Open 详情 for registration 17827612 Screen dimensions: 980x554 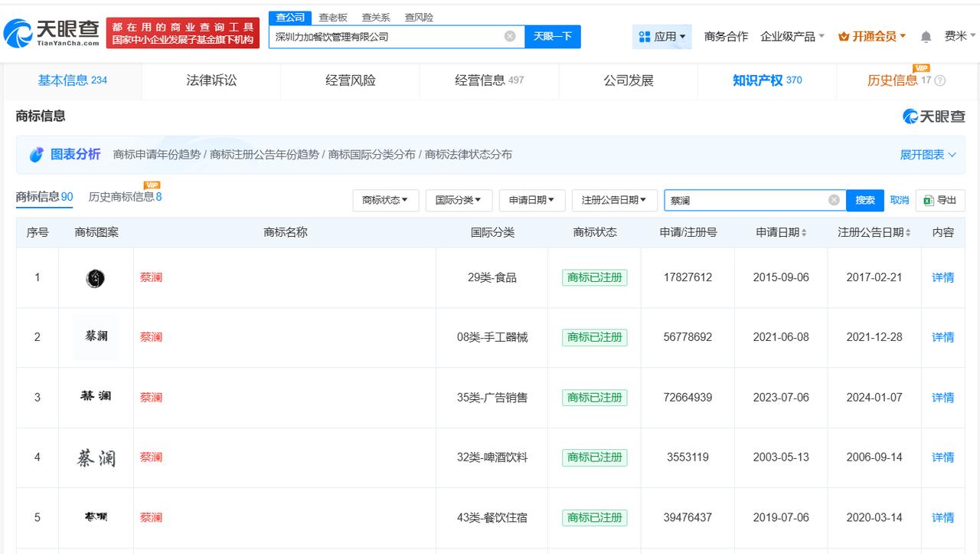coord(943,277)
